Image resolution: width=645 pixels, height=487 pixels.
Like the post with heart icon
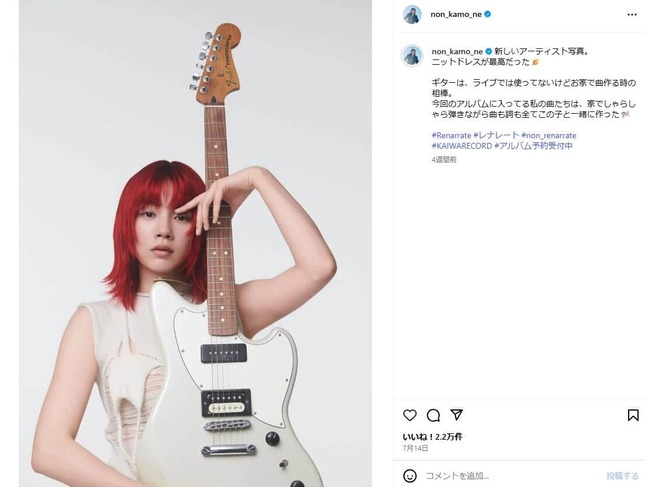click(410, 415)
